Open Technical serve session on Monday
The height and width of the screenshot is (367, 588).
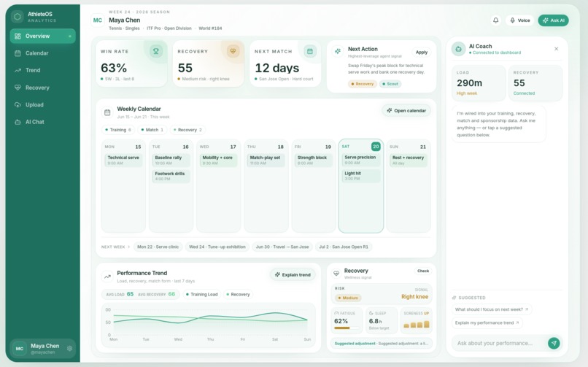click(x=123, y=160)
